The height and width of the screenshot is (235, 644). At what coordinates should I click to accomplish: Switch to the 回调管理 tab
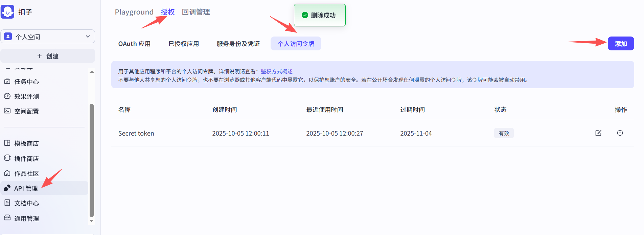[x=196, y=12]
